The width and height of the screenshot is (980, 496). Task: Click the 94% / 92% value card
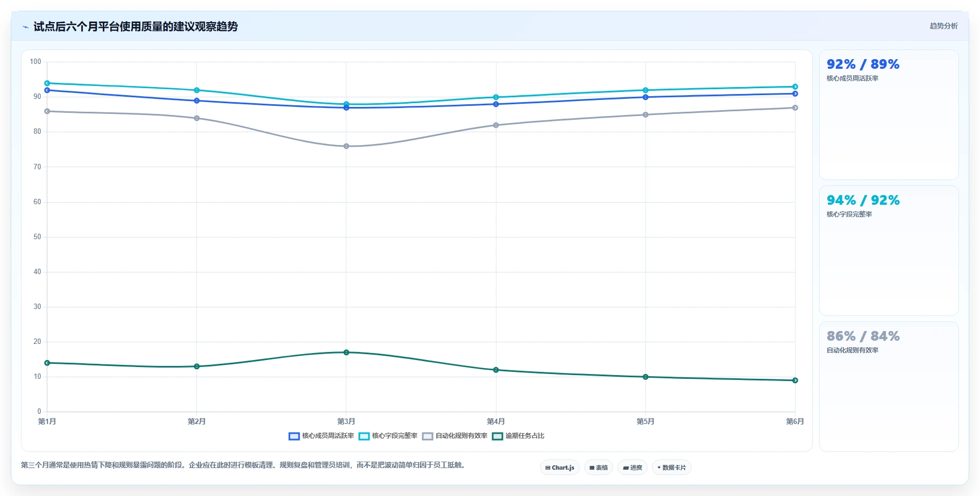pos(889,251)
